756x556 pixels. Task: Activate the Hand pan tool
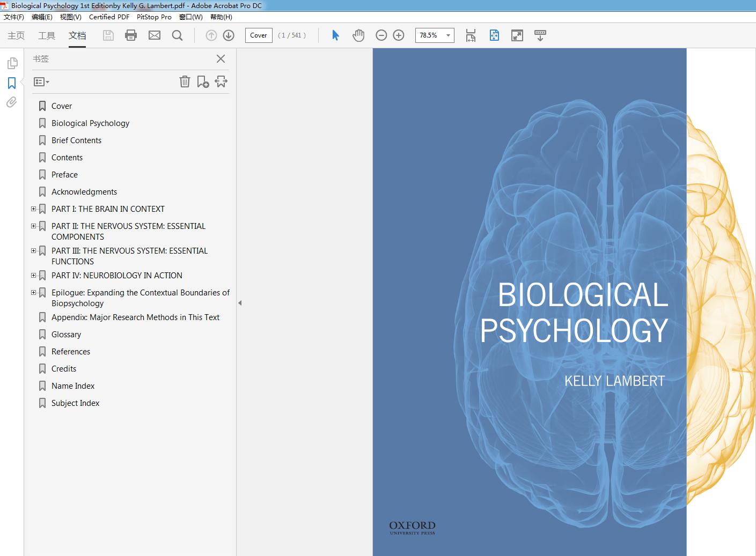pyautogui.click(x=358, y=35)
